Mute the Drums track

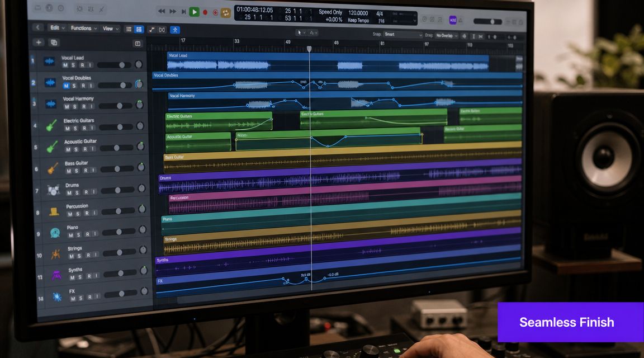click(69, 192)
